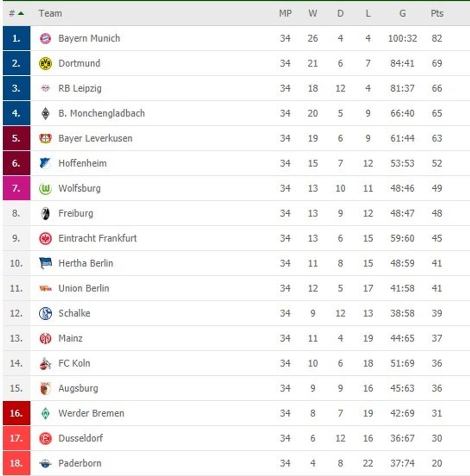Image resolution: width=470 pixels, height=476 pixels.
Task: Click the red position 16 badge
Action: [x=16, y=413]
